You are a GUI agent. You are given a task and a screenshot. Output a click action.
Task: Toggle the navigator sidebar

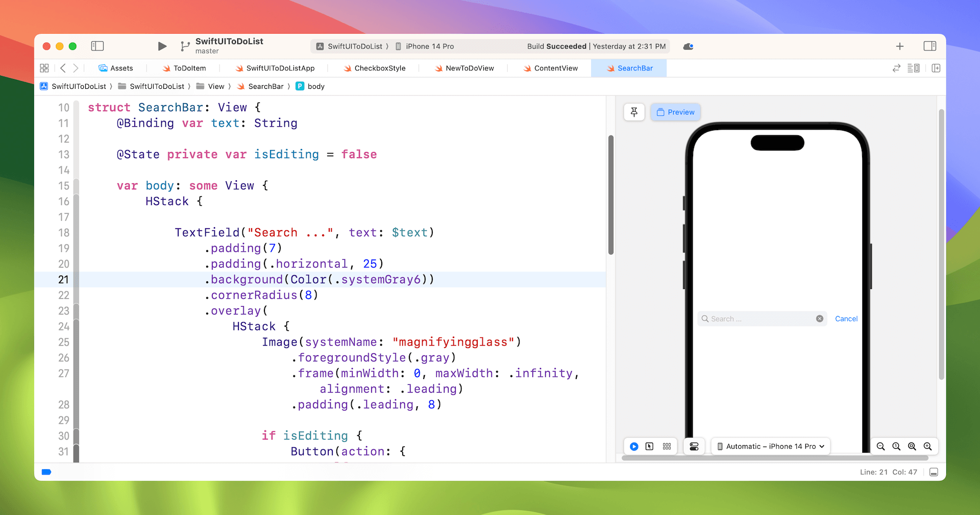coord(97,46)
